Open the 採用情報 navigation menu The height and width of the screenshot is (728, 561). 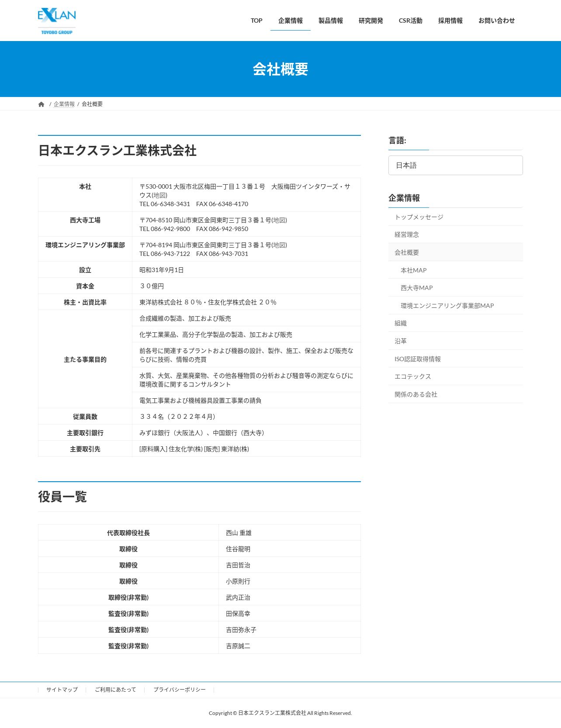coord(450,21)
